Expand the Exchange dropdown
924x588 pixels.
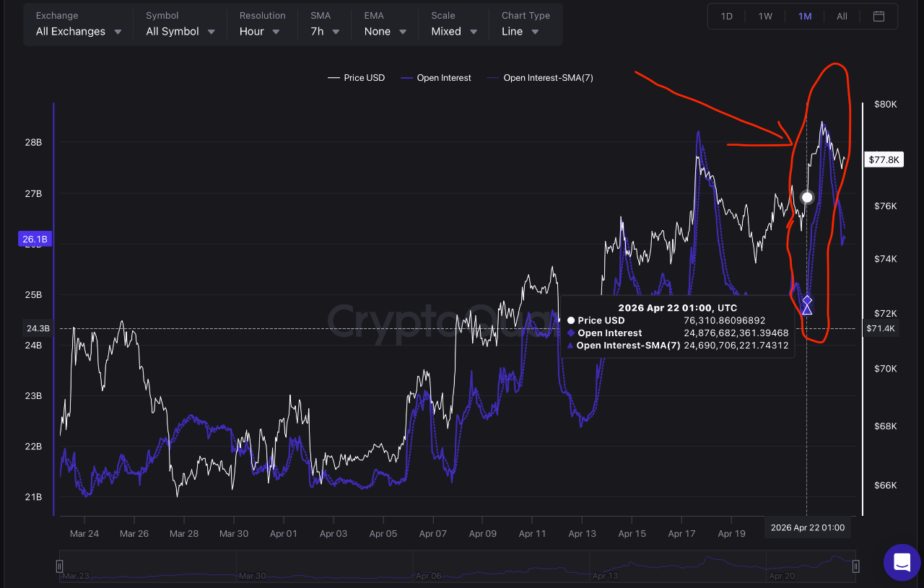tap(79, 32)
